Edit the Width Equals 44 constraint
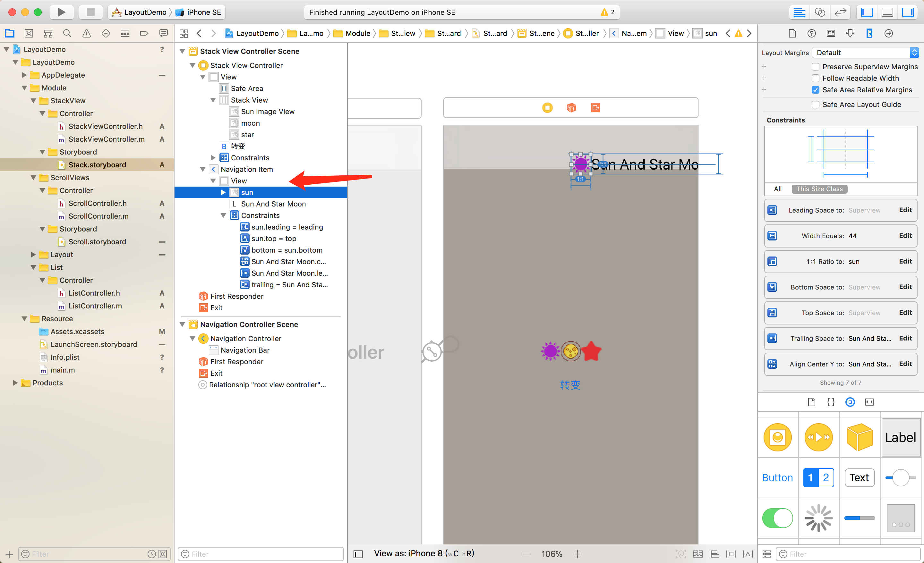The height and width of the screenshot is (563, 924). pyautogui.click(x=905, y=236)
